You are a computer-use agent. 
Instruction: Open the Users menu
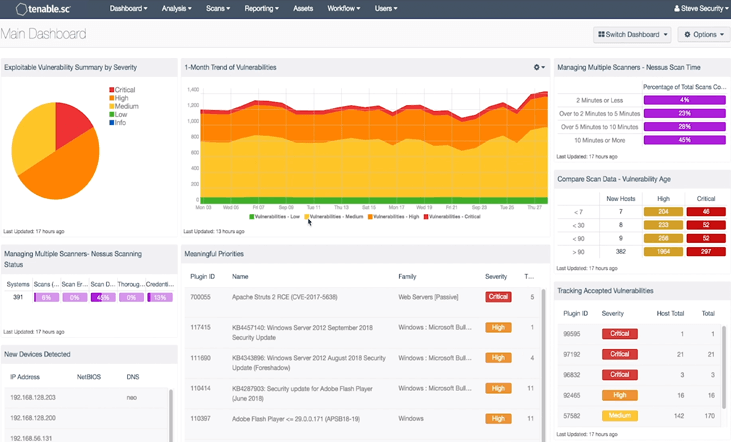click(386, 8)
